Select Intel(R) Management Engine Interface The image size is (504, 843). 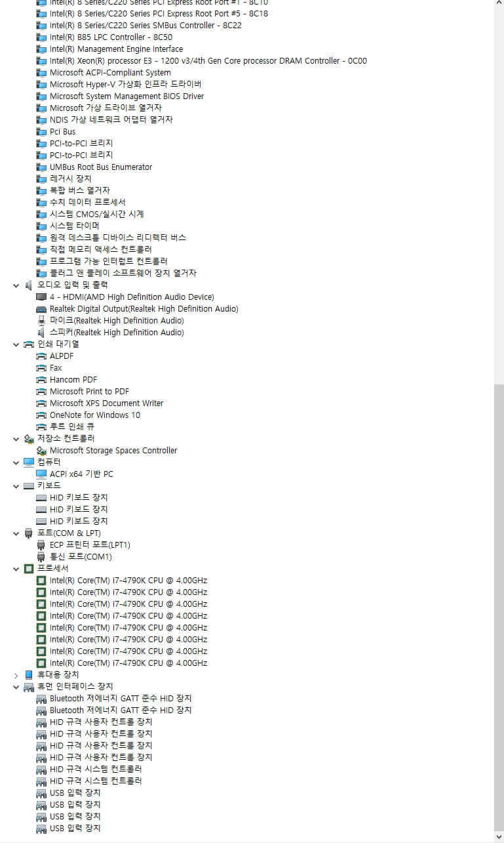click(116, 49)
